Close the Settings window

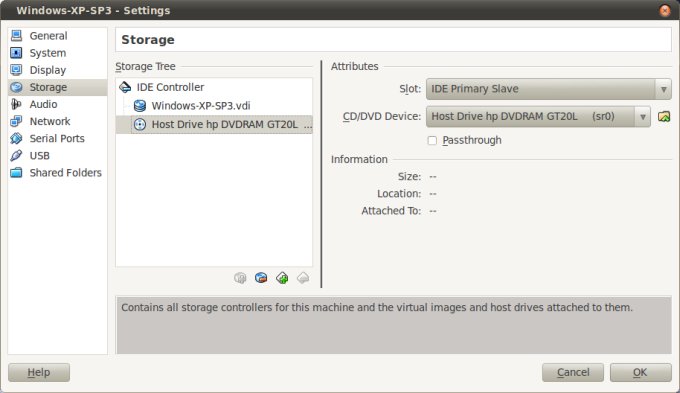tap(665, 10)
